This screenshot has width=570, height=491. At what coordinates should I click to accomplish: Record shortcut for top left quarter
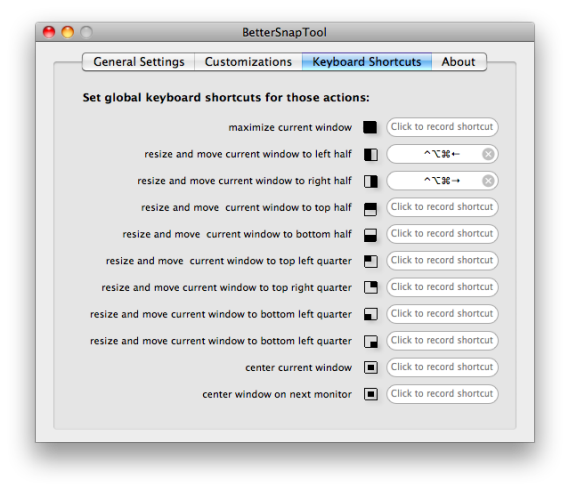(x=442, y=260)
